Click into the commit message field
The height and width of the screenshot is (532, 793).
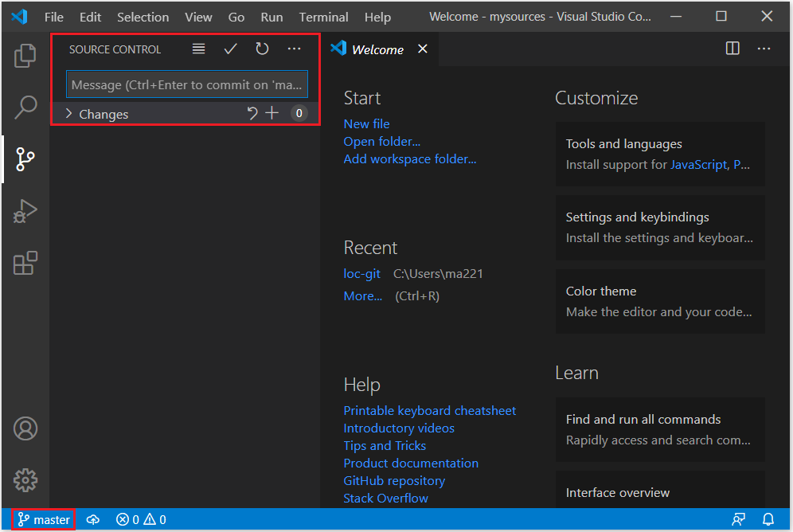coord(187,84)
